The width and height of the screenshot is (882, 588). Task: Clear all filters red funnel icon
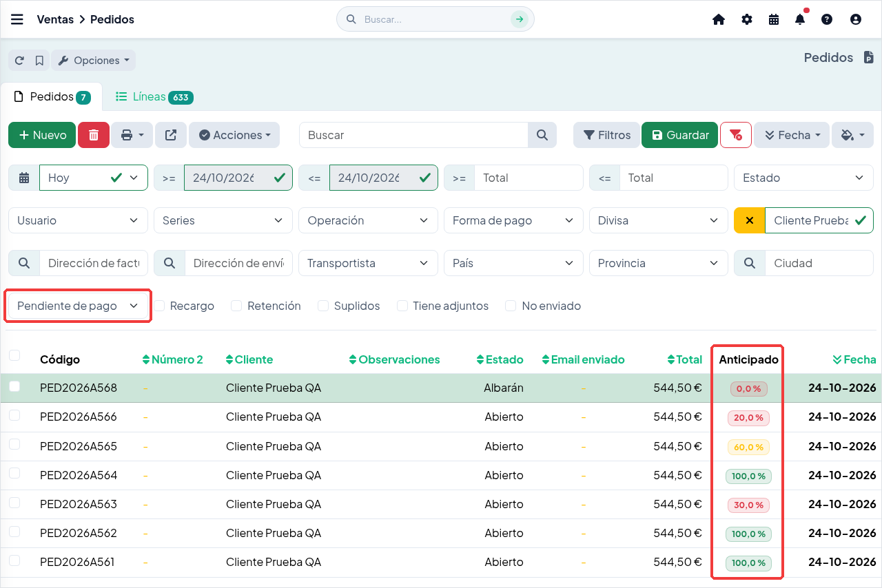pyautogui.click(x=735, y=135)
